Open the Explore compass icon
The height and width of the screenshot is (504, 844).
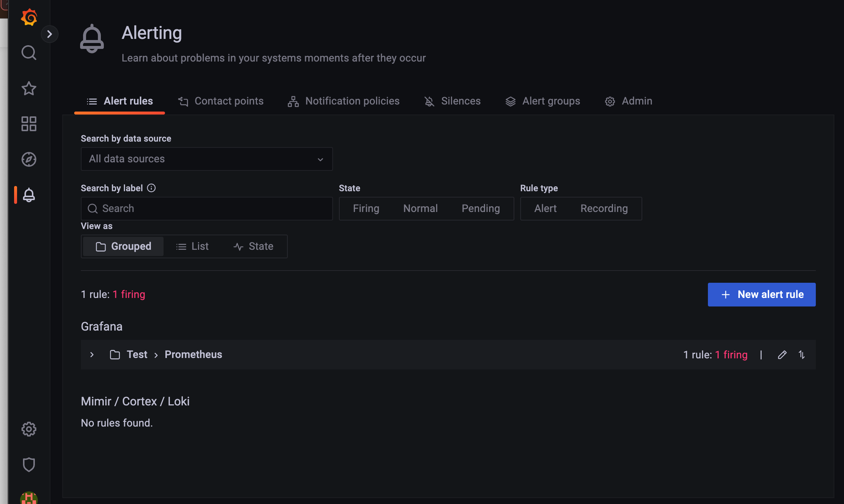click(x=29, y=159)
